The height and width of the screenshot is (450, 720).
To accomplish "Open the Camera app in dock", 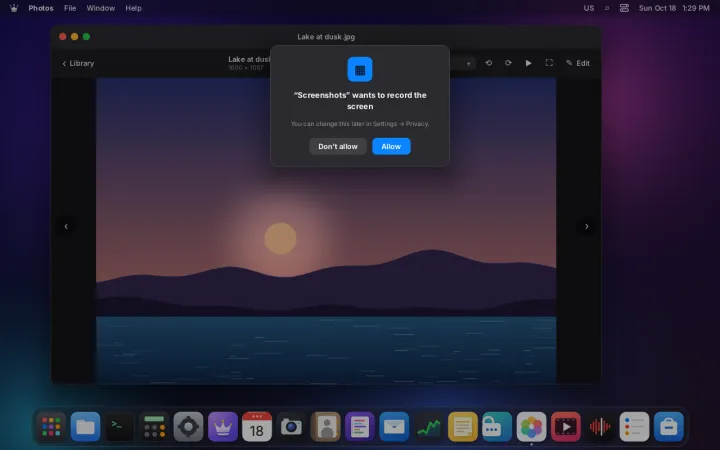I will click(x=291, y=427).
